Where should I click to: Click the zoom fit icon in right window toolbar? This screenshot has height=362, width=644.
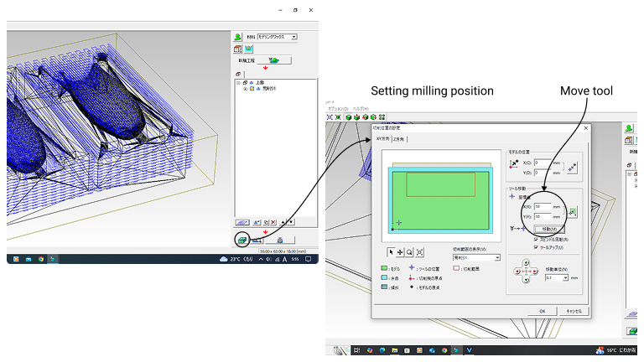(330, 117)
